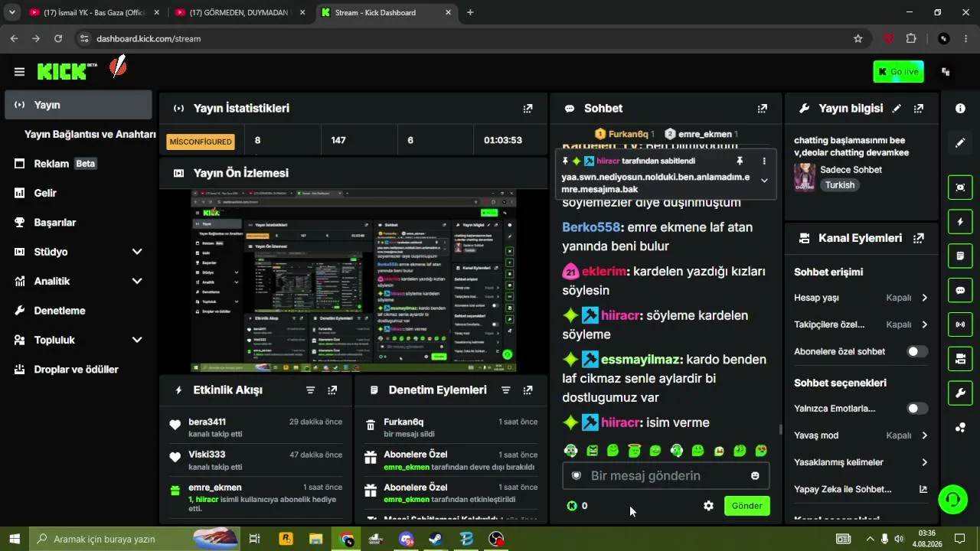
Task: Open the Chrome tab search dropdown
Action: click(x=11, y=12)
